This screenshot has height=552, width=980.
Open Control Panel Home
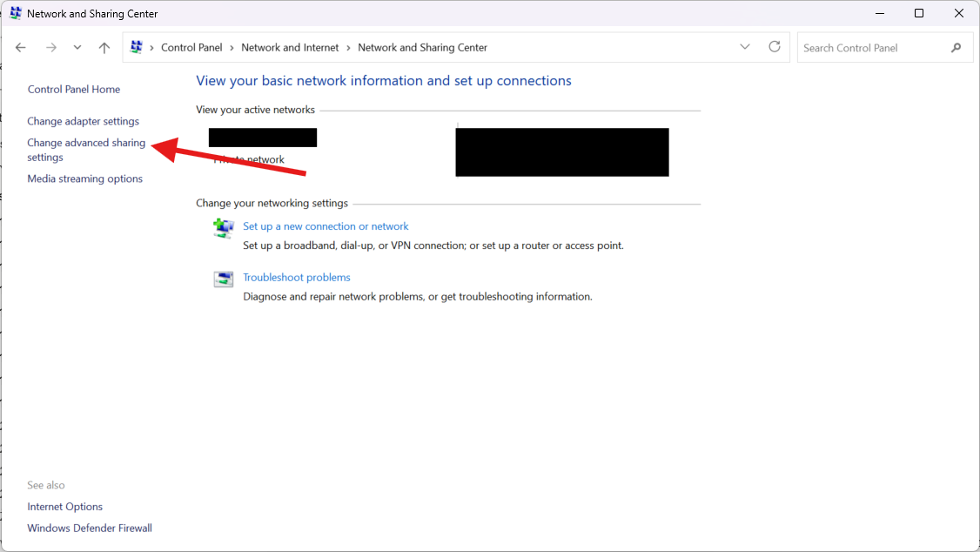(74, 90)
